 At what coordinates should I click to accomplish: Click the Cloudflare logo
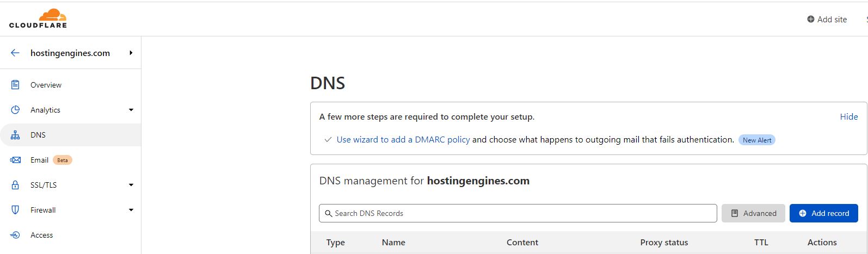pyautogui.click(x=38, y=18)
